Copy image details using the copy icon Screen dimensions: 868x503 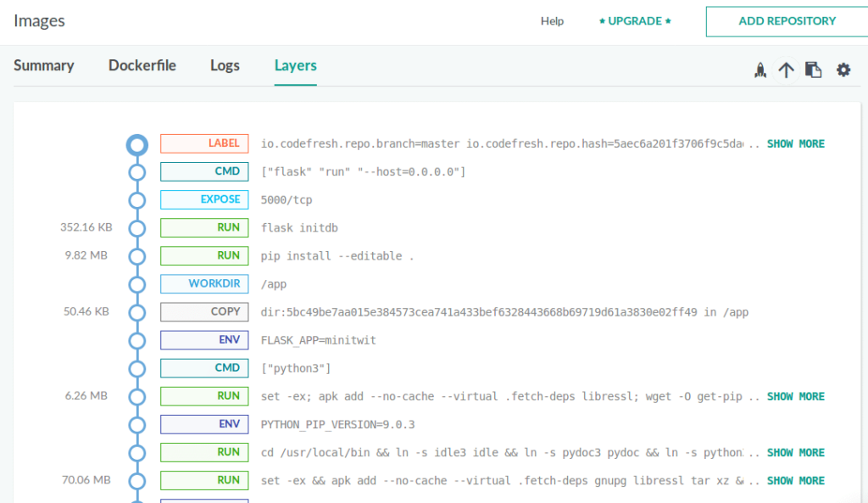click(x=814, y=70)
